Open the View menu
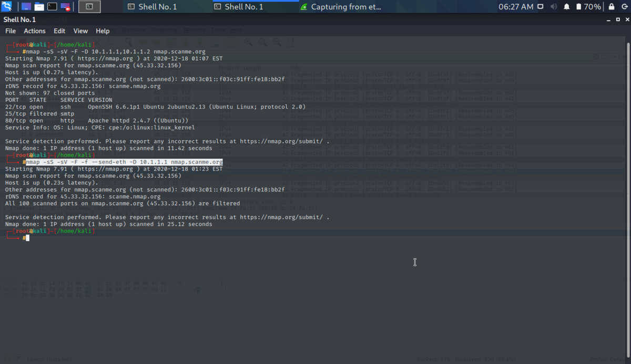The width and height of the screenshot is (631, 364). [80, 31]
